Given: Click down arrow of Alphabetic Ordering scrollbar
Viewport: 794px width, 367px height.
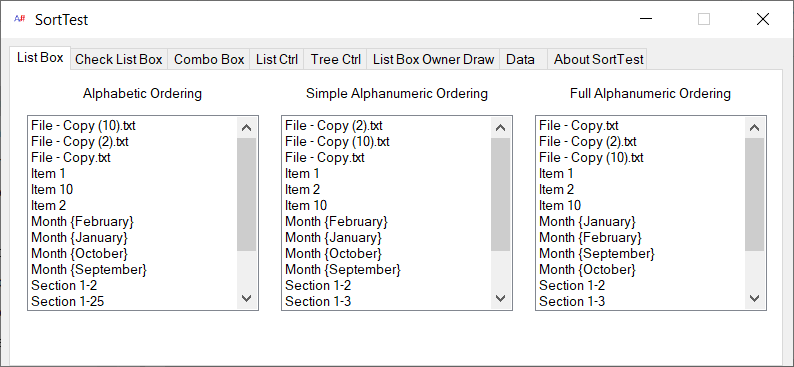Looking at the screenshot, I should [x=247, y=298].
